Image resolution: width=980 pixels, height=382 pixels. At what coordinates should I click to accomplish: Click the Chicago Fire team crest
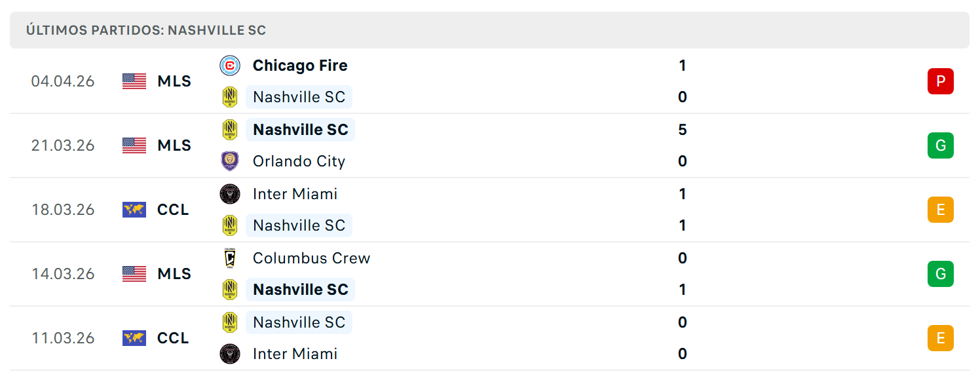[230, 66]
